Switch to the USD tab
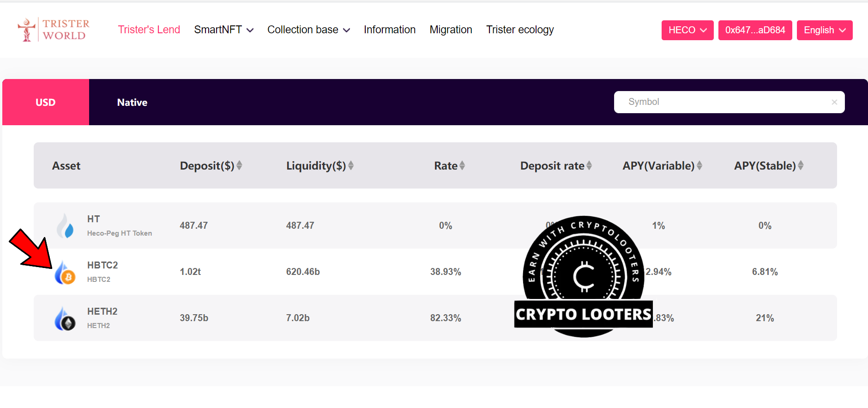Image resolution: width=868 pixels, height=408 pixels. 46,102
